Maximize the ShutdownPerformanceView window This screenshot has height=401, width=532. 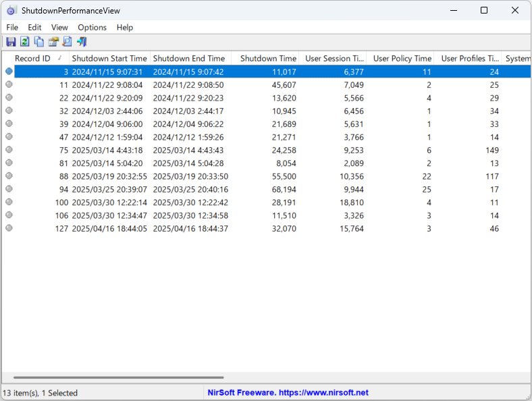coord(484,10)
